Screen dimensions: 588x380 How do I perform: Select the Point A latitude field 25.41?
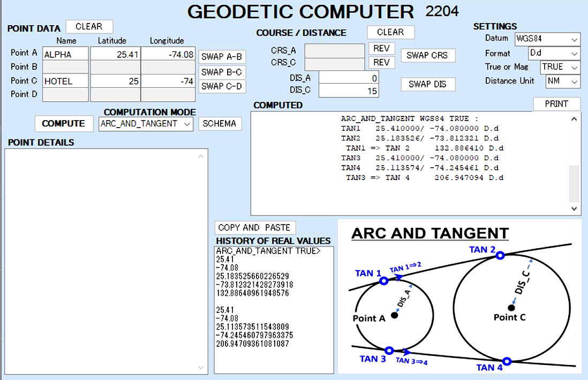click(x=116, y=55)
